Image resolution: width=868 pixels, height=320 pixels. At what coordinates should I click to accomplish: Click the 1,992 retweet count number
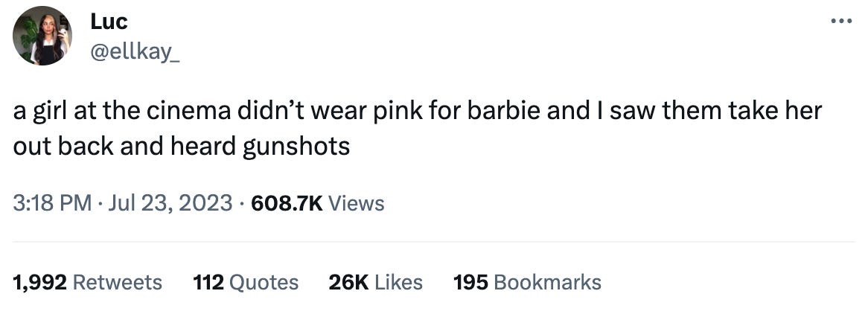point(40,282)
